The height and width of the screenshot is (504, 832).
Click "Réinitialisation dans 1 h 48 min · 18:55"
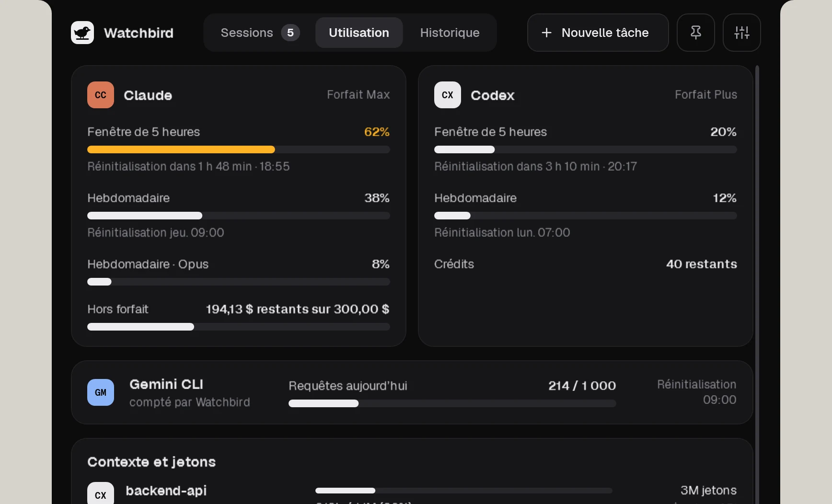(188, 166)
